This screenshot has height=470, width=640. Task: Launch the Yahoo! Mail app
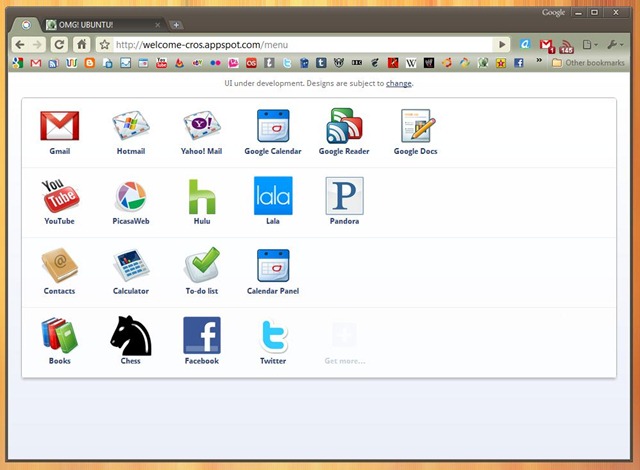[x=202, y=125]
